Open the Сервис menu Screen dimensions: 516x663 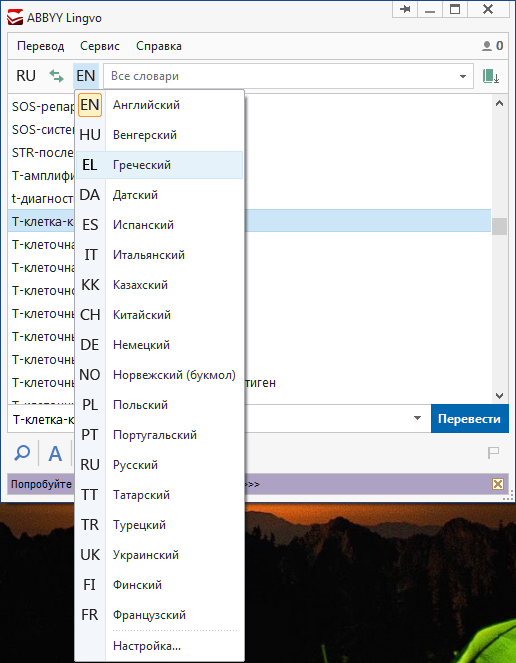pos(100,46)
